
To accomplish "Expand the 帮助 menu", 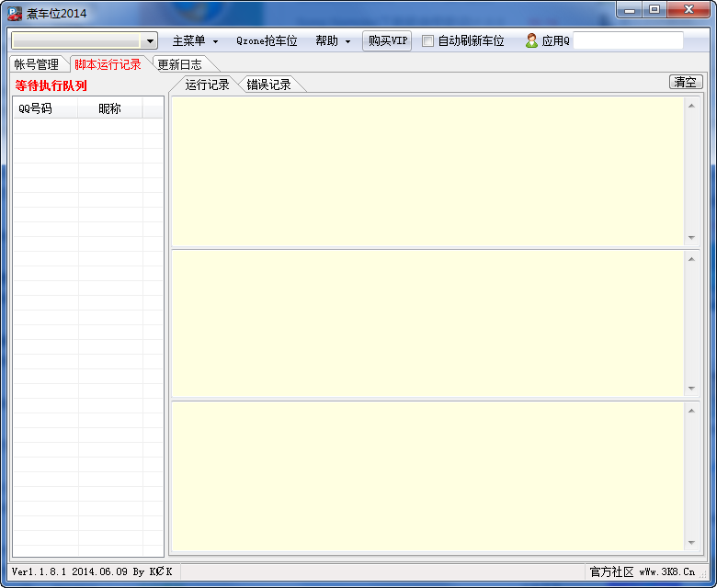I will tap(333, 40).
